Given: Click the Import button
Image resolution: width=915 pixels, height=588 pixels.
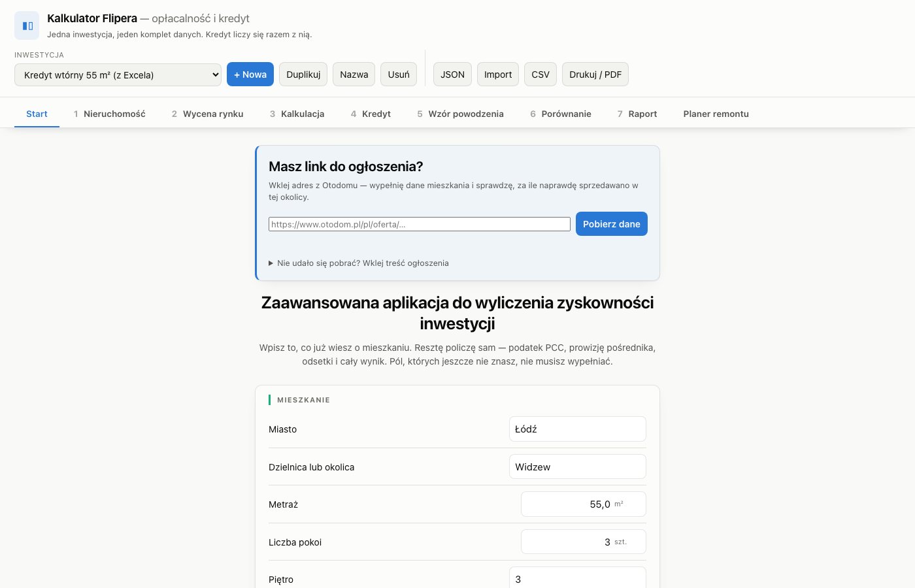Looking at the screenshot, I should click(x=498, y=74).
